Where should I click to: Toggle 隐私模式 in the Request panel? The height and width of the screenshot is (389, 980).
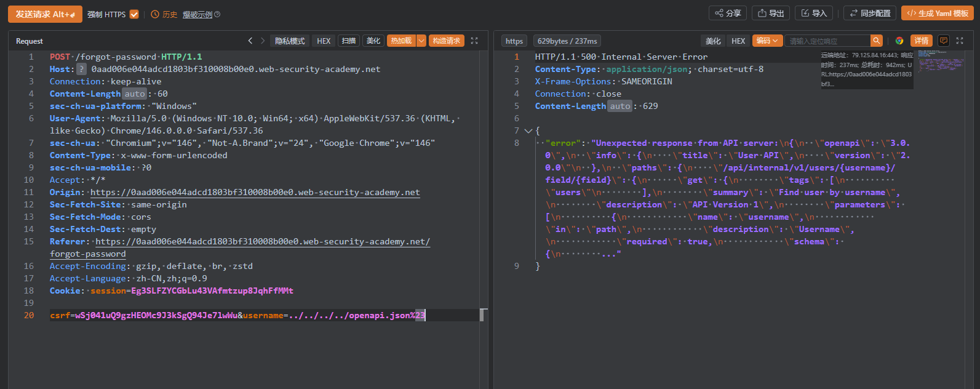[x=290, y=41]
